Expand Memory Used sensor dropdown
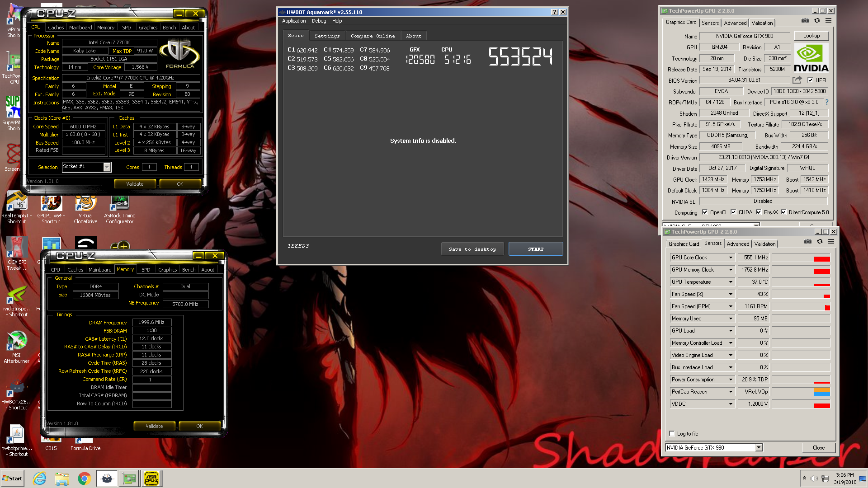 pyautogui.click(x=731, y=319)
